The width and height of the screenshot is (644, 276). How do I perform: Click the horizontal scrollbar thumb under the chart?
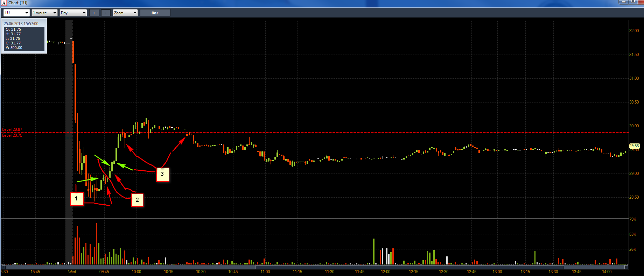coord(409,267)
